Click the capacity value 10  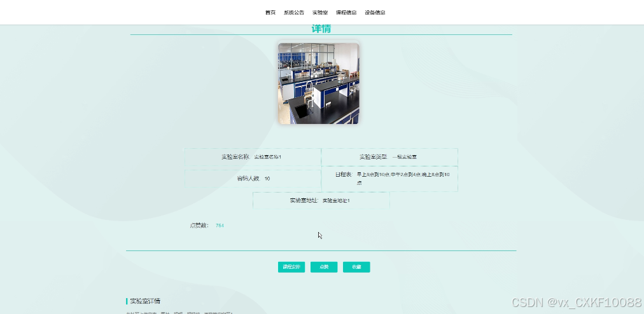pyautogui.click(x=267, y=179)
